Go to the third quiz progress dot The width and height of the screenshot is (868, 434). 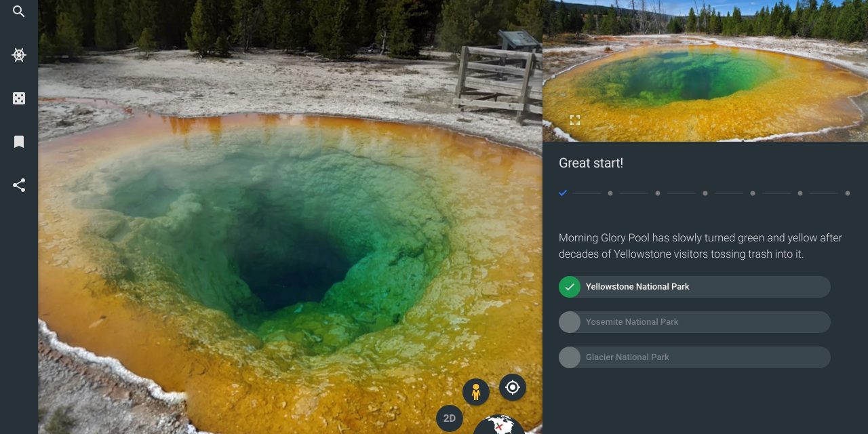(658, 193)
